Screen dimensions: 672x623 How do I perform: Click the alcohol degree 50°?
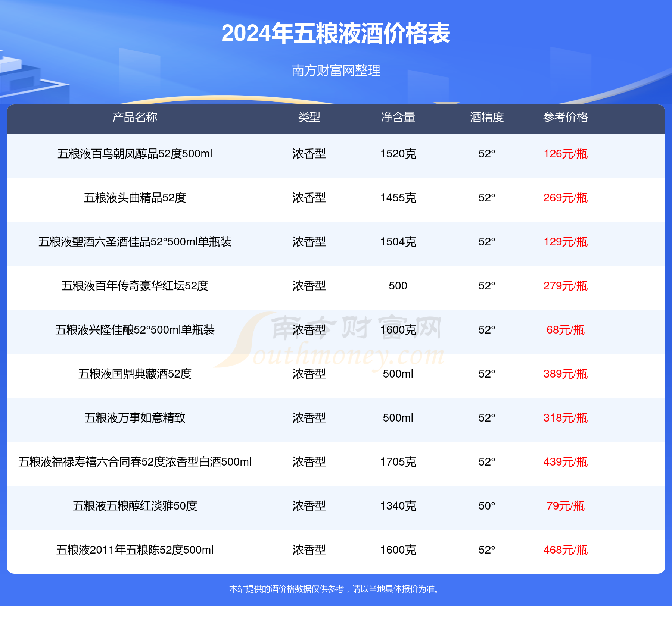tap(487, 506)
